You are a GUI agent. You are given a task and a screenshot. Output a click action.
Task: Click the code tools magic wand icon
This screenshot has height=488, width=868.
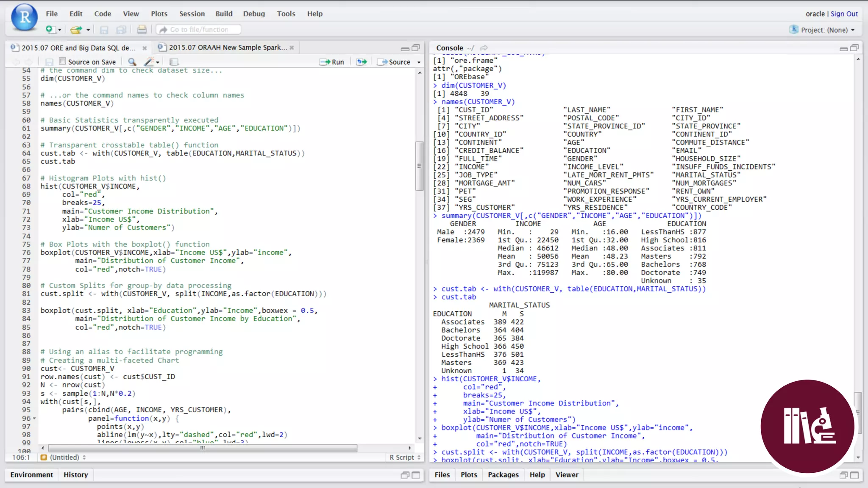(x=149, y=62)
